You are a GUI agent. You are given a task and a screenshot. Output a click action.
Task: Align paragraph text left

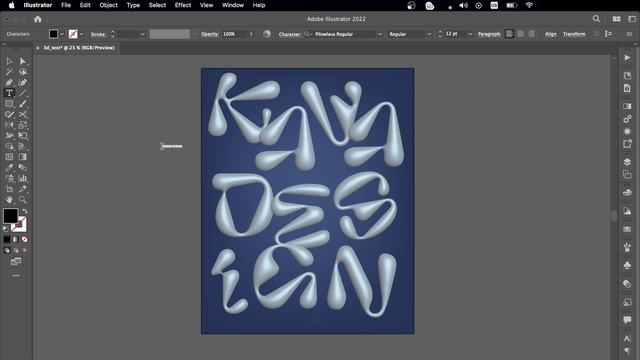[x=509, y=34]
